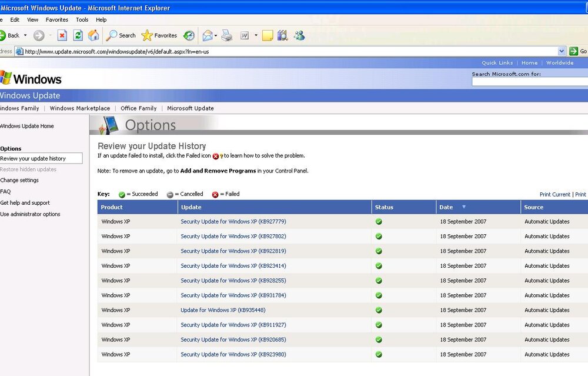Screen dimensions: 588x376
Task: Open Security Update KB928255 link
Action: [x=233, y=281]
